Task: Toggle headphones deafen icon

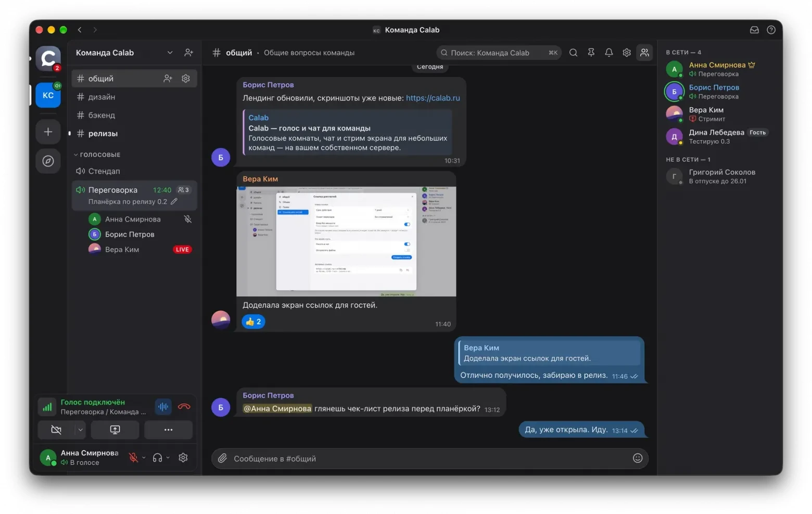Action: pos(157,458)
